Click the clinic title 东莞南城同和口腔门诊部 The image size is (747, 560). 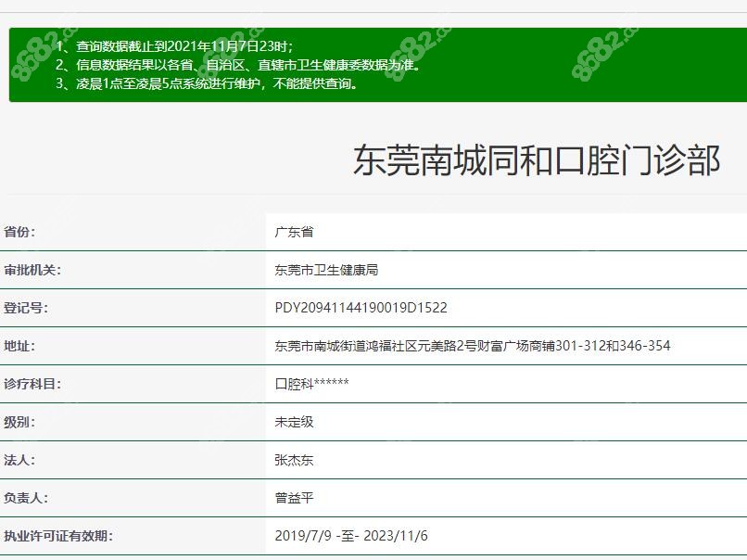[x=537, y=160]
